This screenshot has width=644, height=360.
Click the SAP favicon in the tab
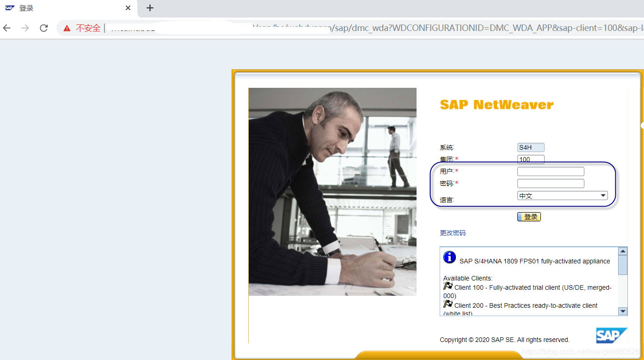[x=9, y=8]
